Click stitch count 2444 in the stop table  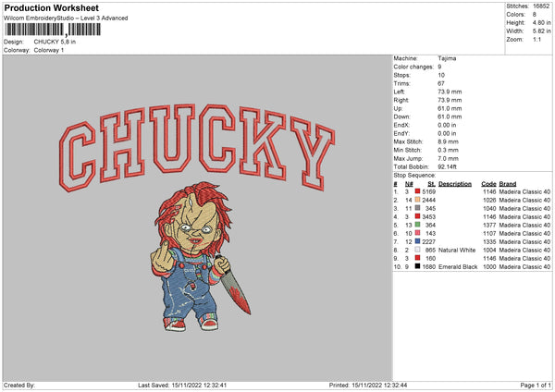point(428,200)
